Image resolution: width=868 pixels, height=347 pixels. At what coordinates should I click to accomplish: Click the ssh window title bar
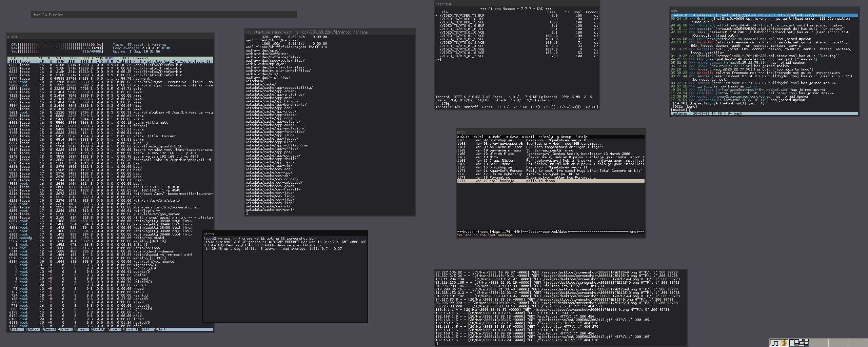pos(765,11)
